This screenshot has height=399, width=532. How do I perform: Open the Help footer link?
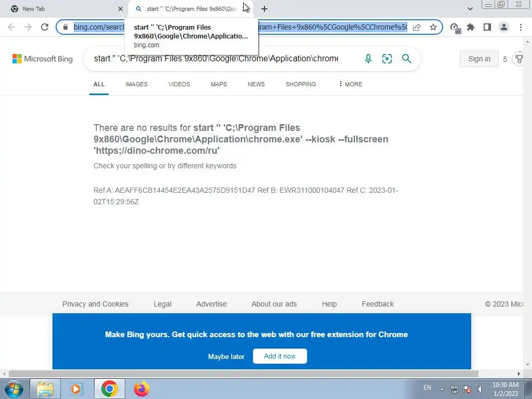[x=329, y=304]
